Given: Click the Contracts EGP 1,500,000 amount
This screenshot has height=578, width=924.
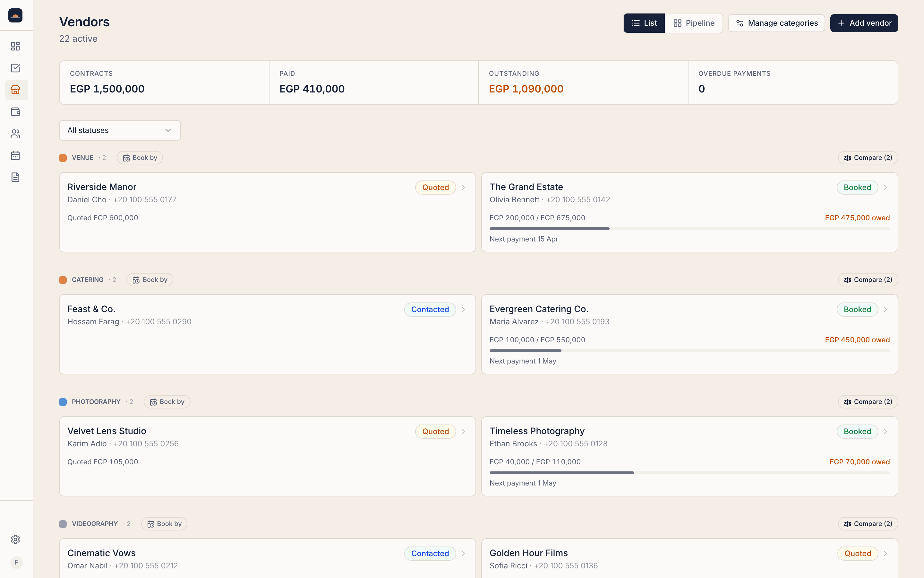Looking at the screenshot, I should click(107, 89).
